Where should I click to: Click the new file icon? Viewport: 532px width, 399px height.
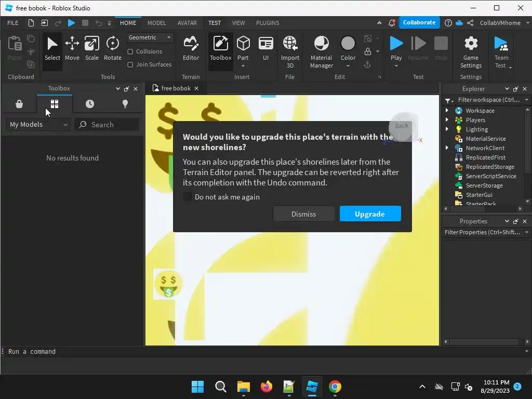31,23
